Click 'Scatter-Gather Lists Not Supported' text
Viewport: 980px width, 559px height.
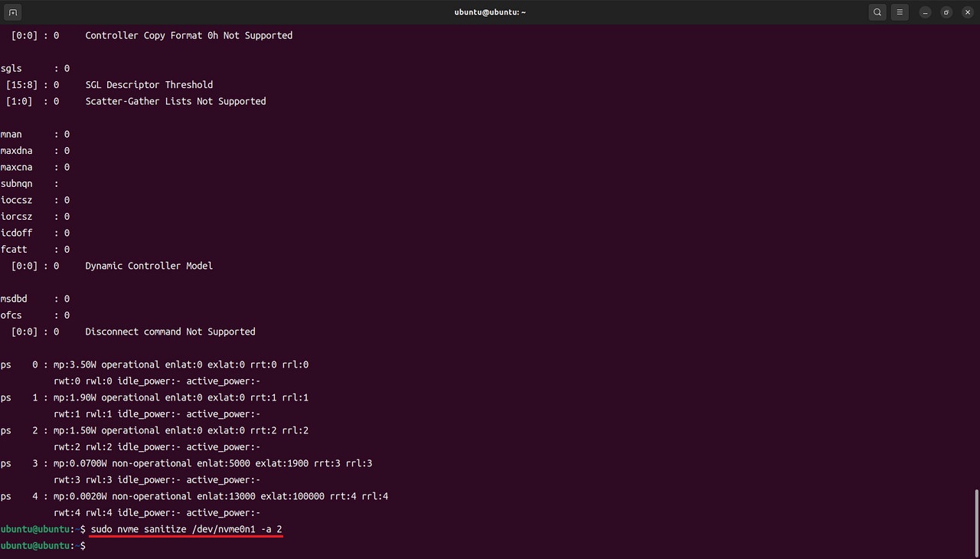point(175,101)
